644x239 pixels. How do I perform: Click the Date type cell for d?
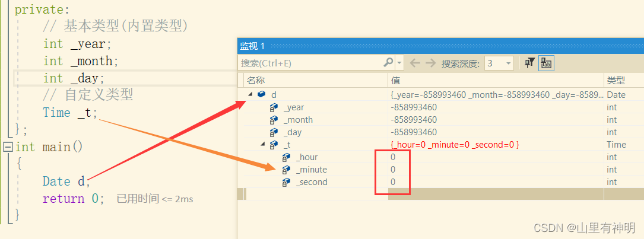click(616, 95)
